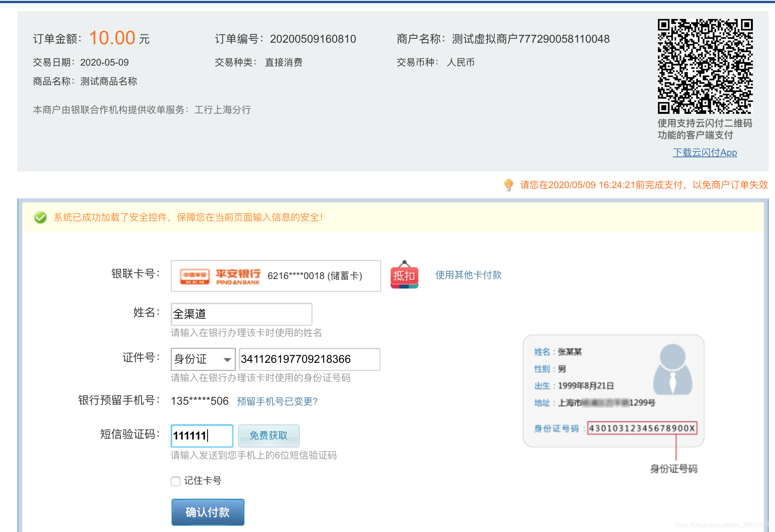Click the 10.00 order amount text
Viewport: 775px width, 532px height.
tap(112, 38)
